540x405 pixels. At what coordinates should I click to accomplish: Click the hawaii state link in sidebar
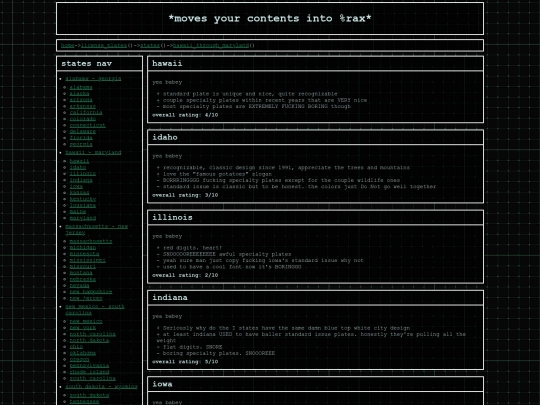point(79,161)
